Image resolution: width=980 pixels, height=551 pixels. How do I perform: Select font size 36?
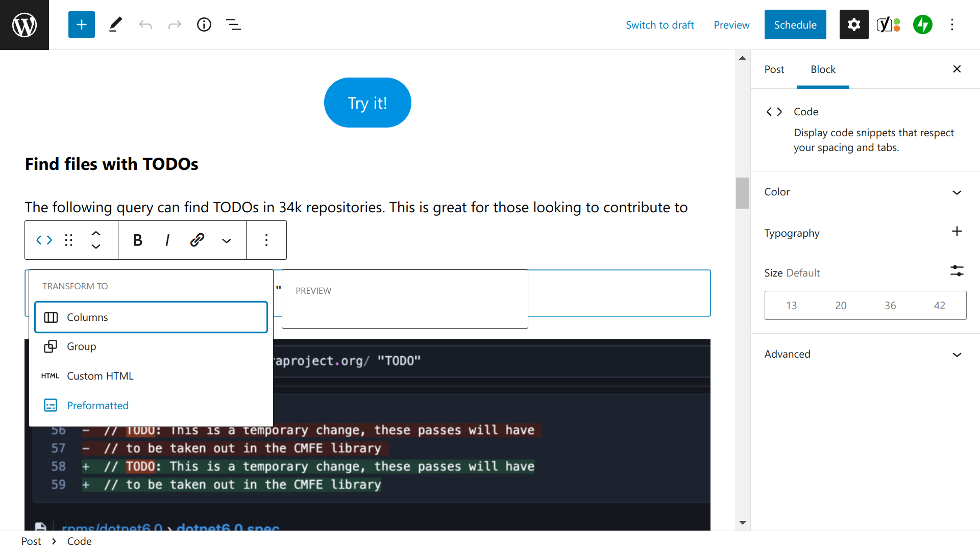(x=890, y=306)
